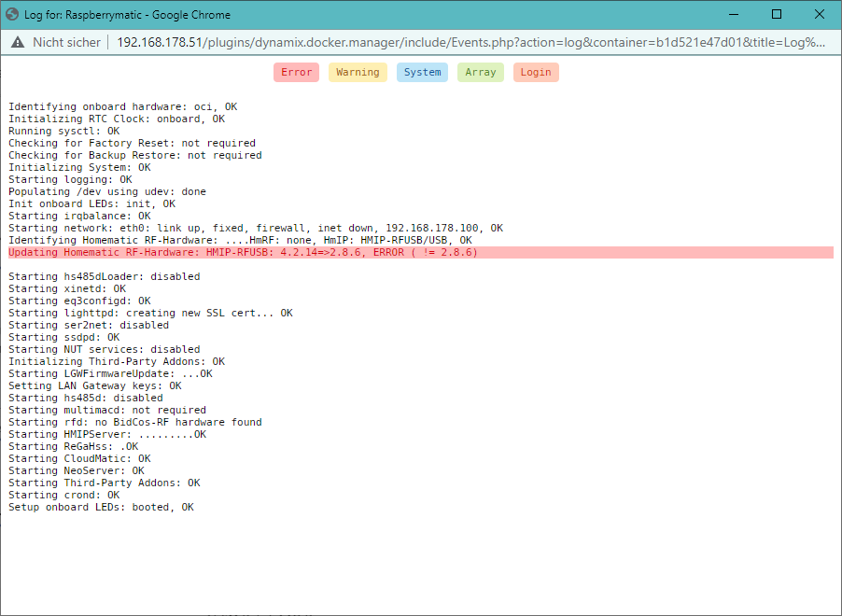Viewport: 842px width, 616px height.
Task: Click 'Starting hs485d: disabled' line
Action: [x=86, y=398]
